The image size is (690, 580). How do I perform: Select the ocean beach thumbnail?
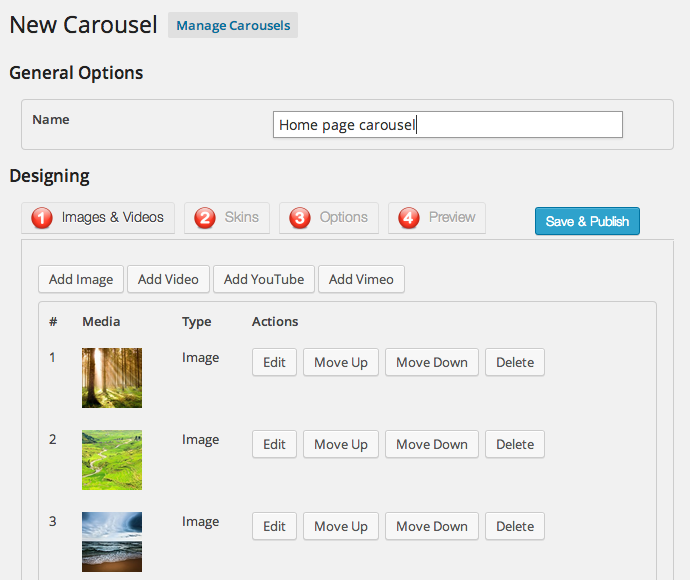click(x=112, y=541)
